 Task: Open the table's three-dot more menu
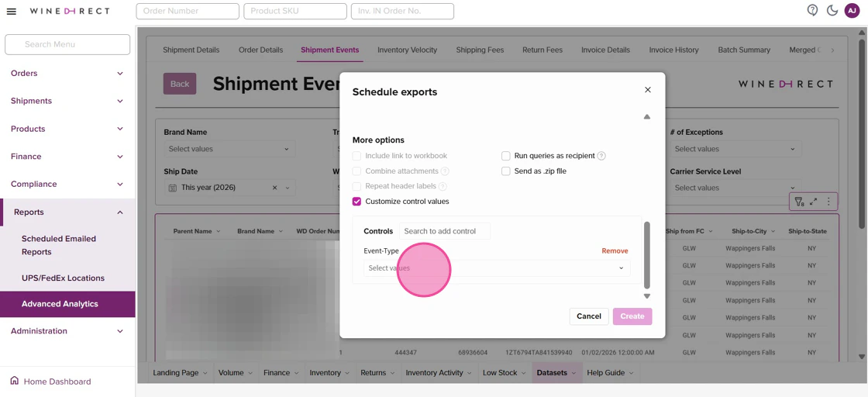[x=828, y=202]
